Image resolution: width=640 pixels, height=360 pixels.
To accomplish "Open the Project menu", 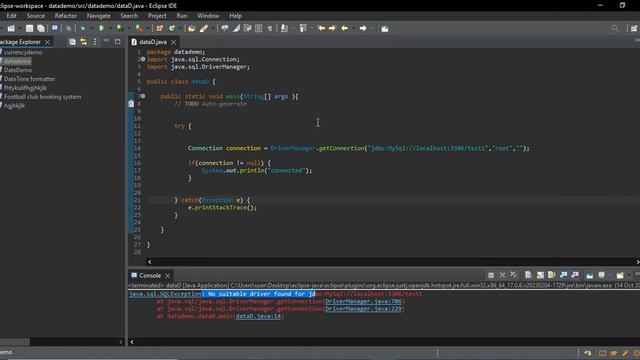I will coord(157,16).
